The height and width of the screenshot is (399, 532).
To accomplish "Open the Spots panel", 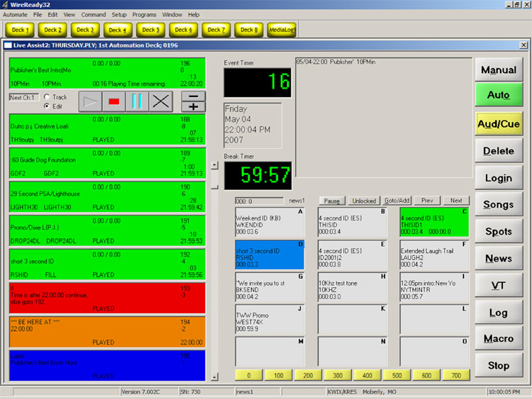I will point(499,231).
